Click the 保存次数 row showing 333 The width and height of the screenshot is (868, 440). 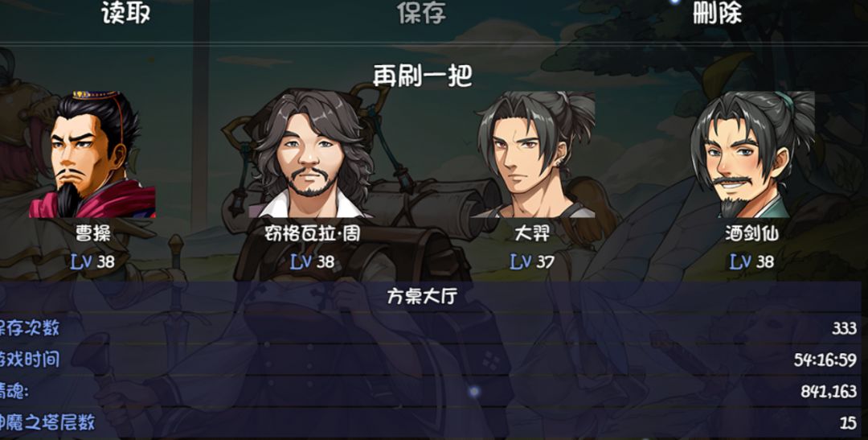(431, 328)
